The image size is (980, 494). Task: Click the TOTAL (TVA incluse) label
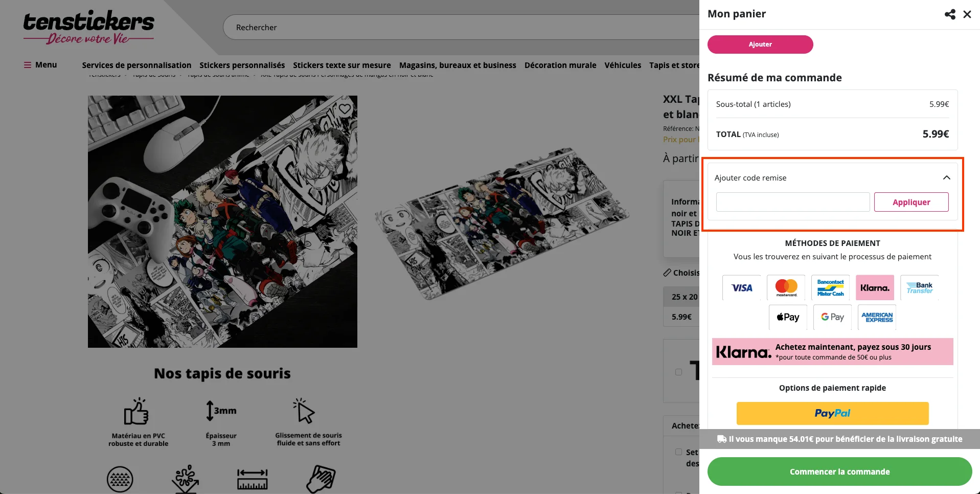747,134
